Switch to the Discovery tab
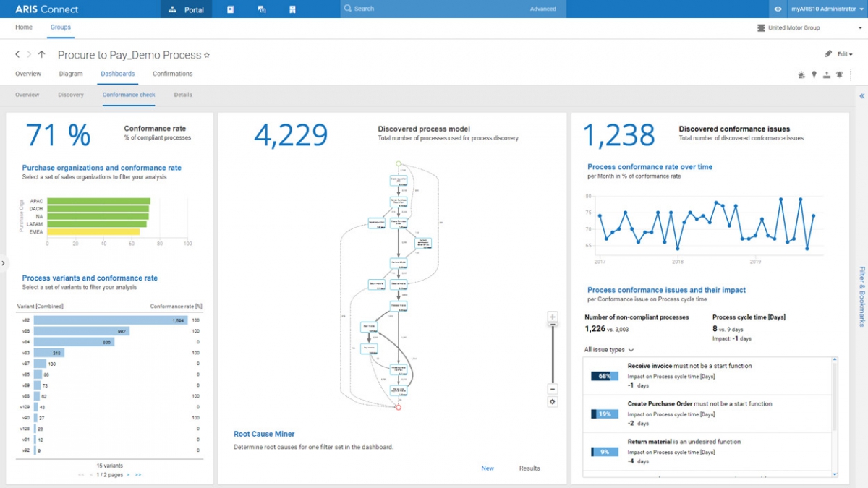This screenshot has height=488, width=868. point(70,95)
